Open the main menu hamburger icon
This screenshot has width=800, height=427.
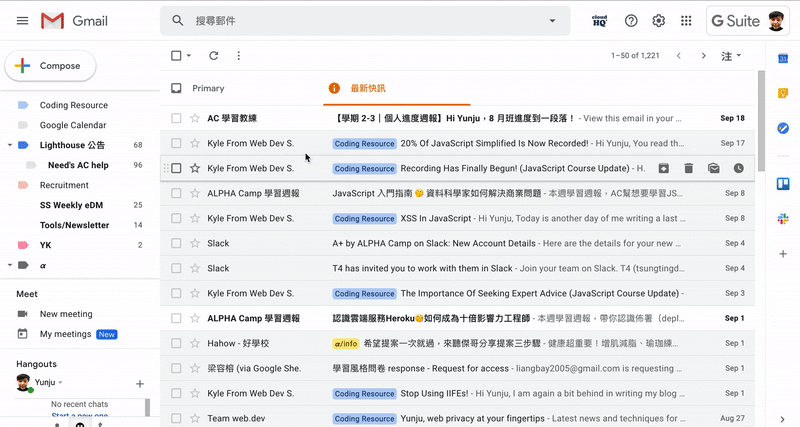(18, 21)
